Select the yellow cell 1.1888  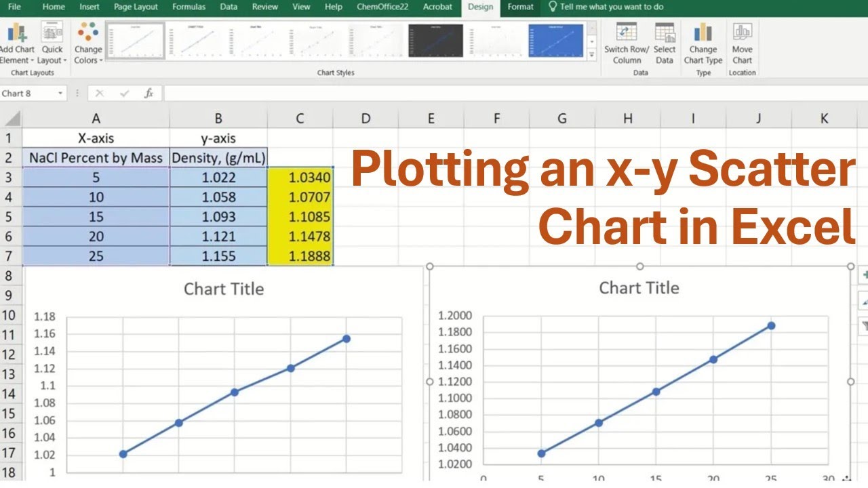300,256
